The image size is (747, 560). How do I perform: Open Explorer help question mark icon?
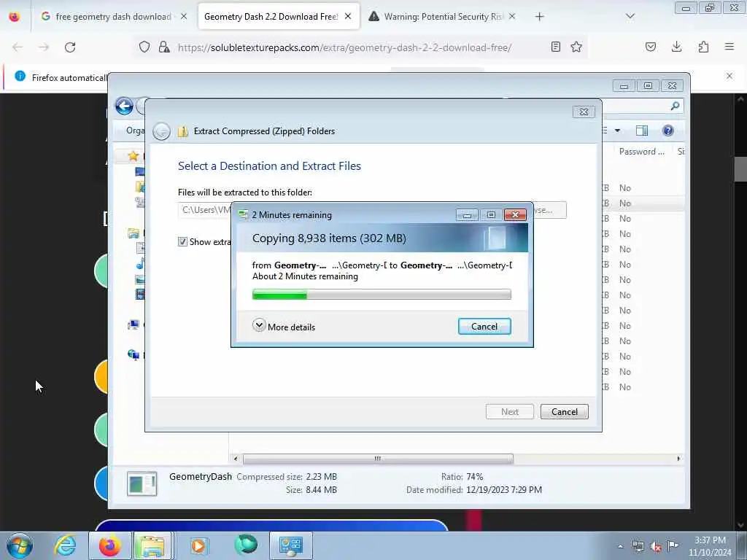668,131
